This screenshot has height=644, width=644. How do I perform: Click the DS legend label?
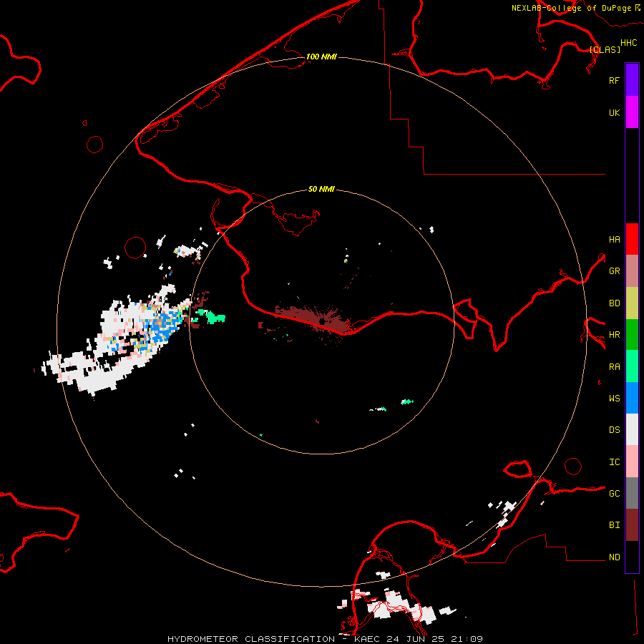[614, 430]
